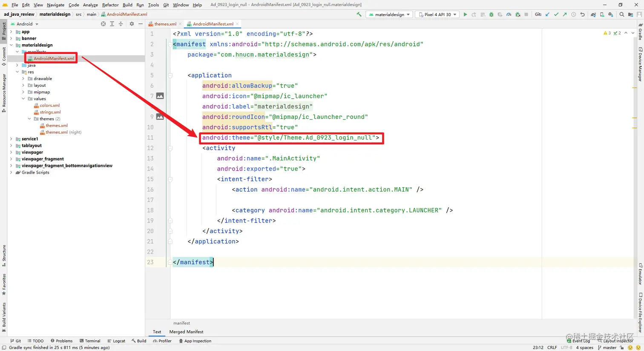Expand the banner module node
The height and width of the screenshot is (351, 644).
tap(11, 38)
